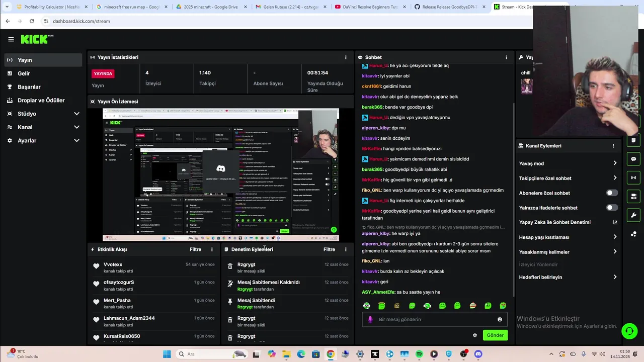Reload the page in browser toolbar

click(x=32, y=21)
